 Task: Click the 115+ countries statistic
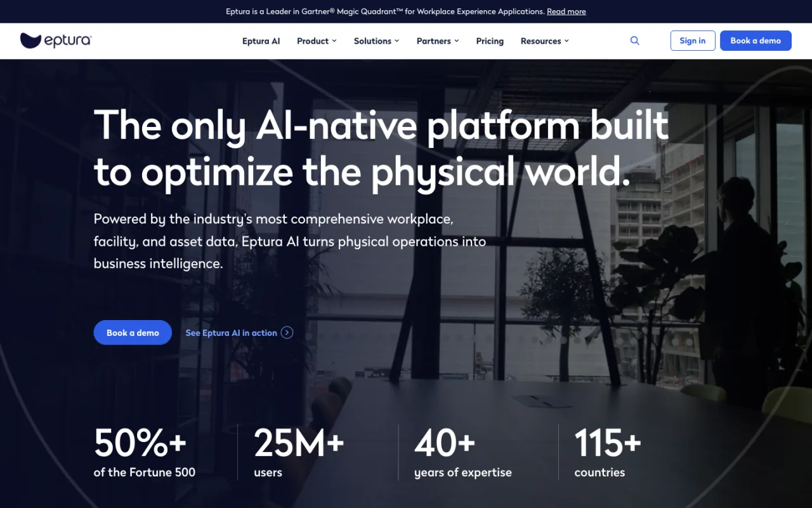tap(608, 452)
